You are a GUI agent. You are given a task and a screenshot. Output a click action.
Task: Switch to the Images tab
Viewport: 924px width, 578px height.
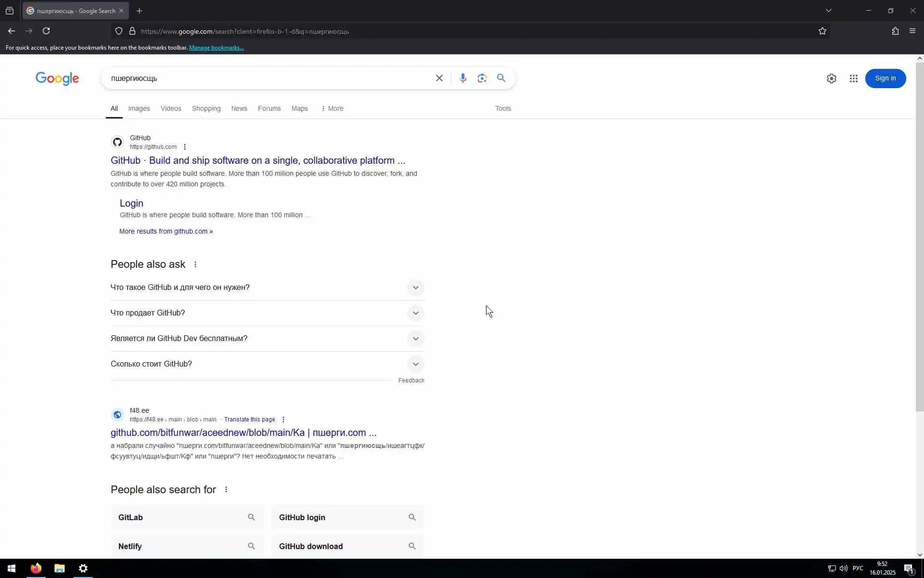pyautogui.click(x=139, y=109)
